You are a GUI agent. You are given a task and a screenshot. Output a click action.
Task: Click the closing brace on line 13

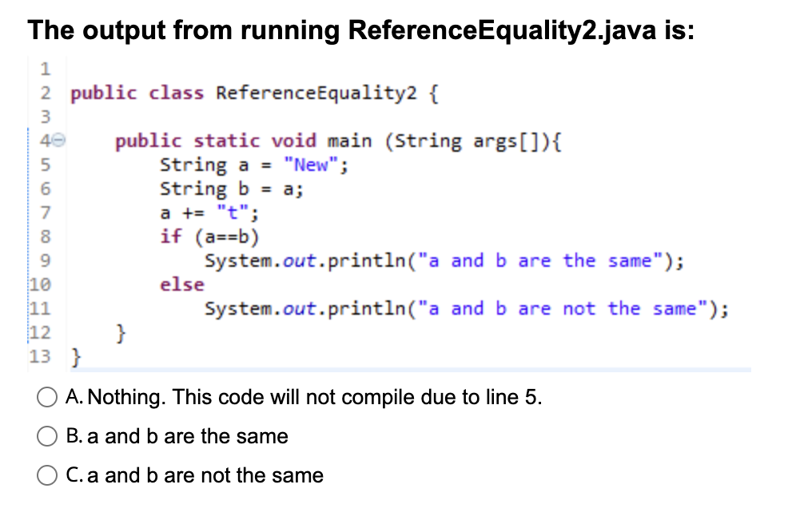click(x=74, y=356)
